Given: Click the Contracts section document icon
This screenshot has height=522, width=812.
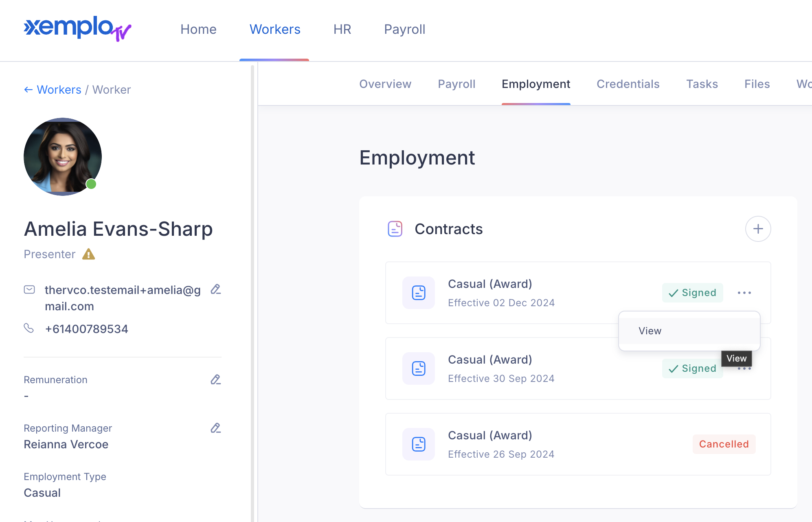Looking at the screenshot, I should [395, 229].
